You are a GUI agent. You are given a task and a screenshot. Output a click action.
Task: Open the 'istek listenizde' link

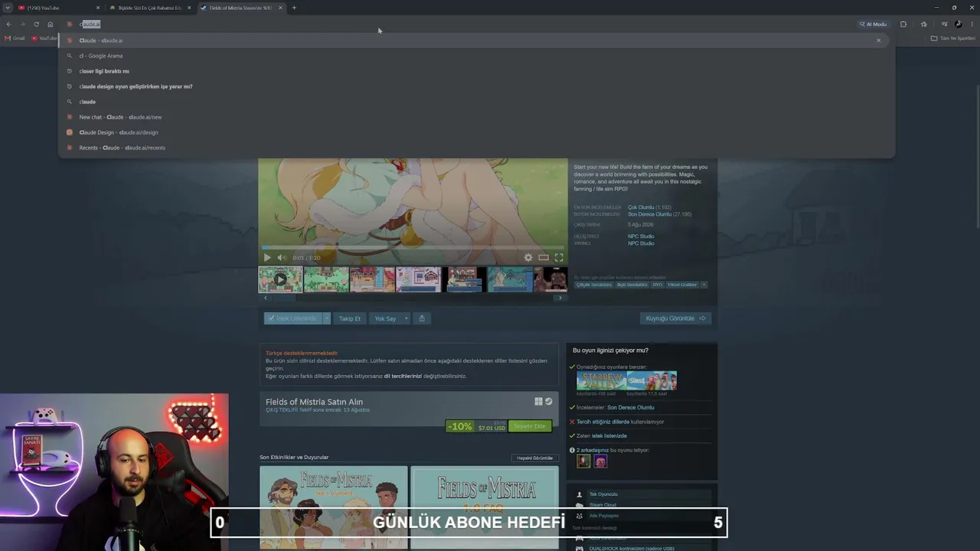(x=609, y=435)
